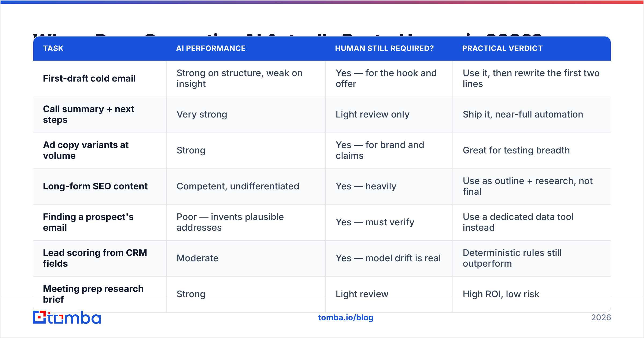This screenshot has height=338, width=644.
Task: Select the Ad copy variants at volume cell
Action: coord(100,151)
